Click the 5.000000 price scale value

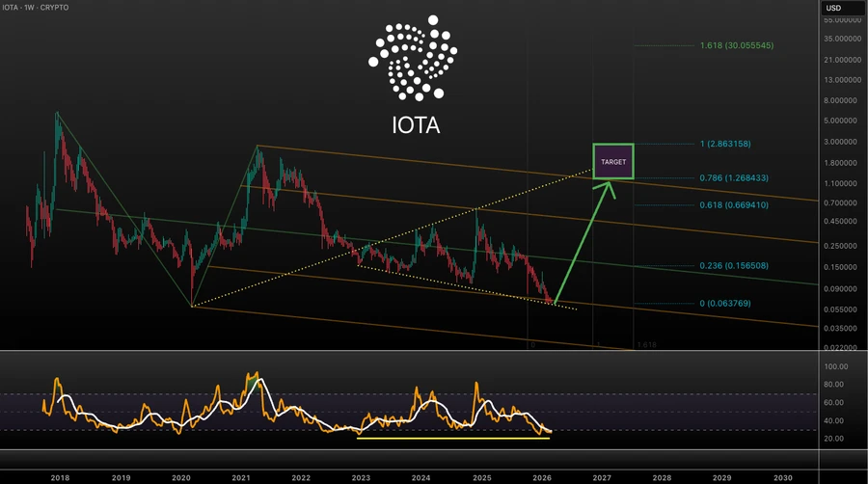tap(840, 121)
